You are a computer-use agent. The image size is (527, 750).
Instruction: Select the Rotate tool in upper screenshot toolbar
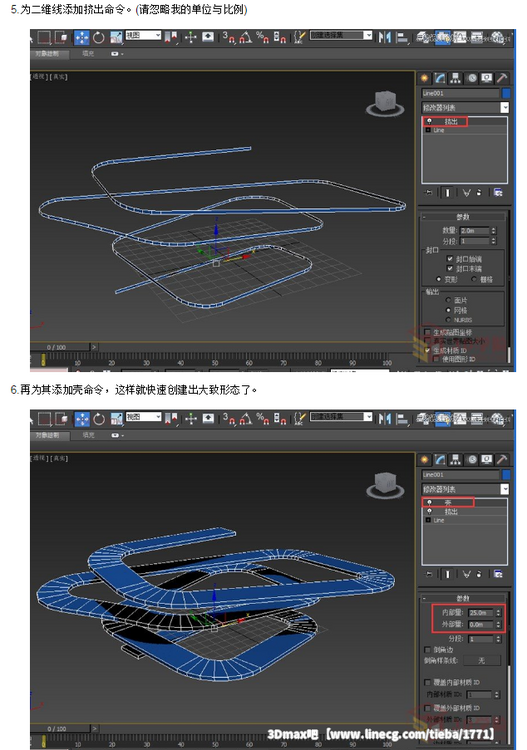(x=99, y=37)
